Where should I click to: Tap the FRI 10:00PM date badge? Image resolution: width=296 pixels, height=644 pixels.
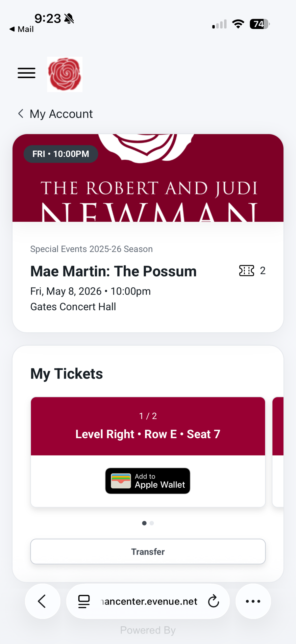click(x=61, y=154)
